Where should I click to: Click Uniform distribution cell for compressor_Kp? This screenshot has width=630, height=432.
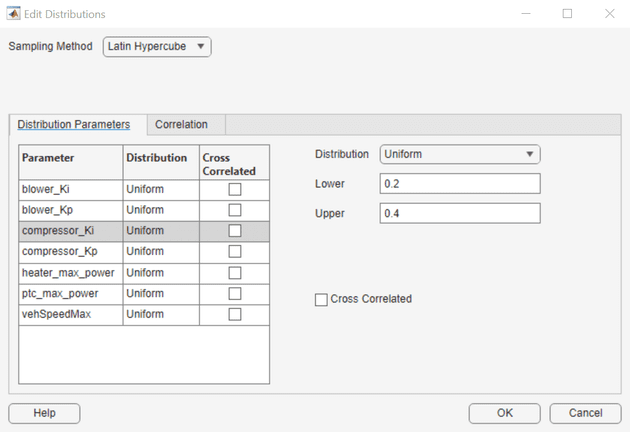pos(161,252)
